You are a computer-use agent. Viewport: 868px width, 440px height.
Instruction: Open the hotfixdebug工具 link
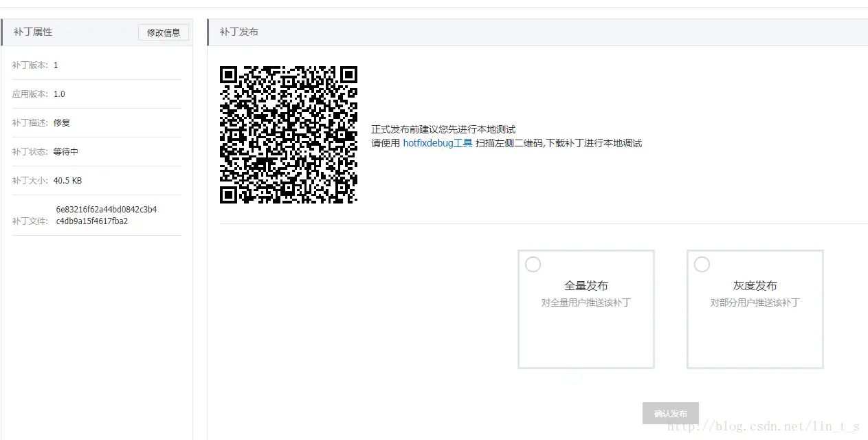tap(438, 144)
